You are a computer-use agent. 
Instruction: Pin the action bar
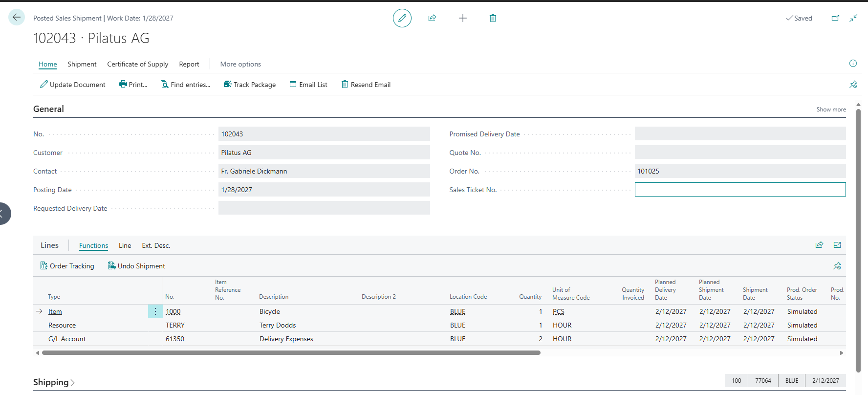tap(853, 85)
